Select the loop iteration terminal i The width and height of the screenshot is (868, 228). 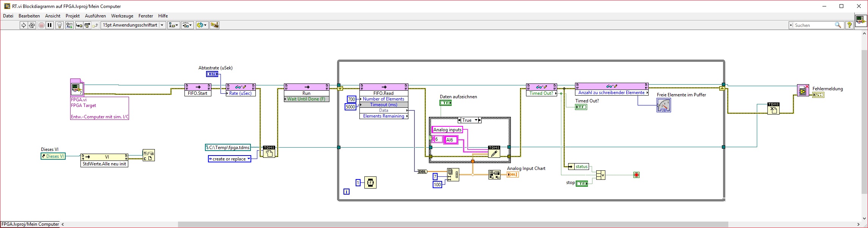tap(347, 192)
